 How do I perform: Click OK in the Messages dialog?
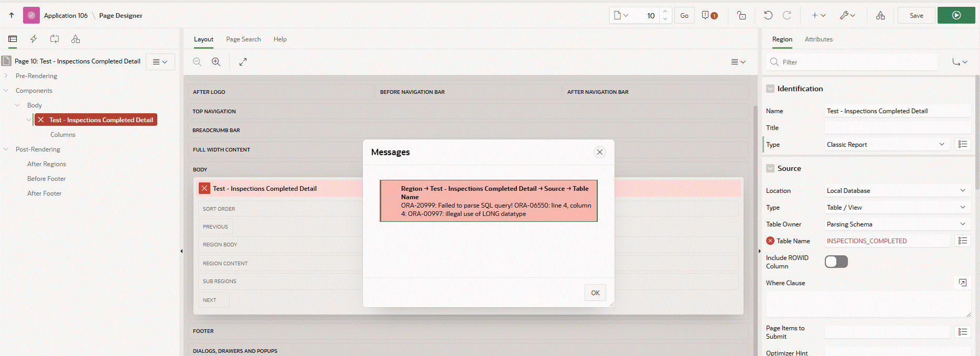[595, 293]
